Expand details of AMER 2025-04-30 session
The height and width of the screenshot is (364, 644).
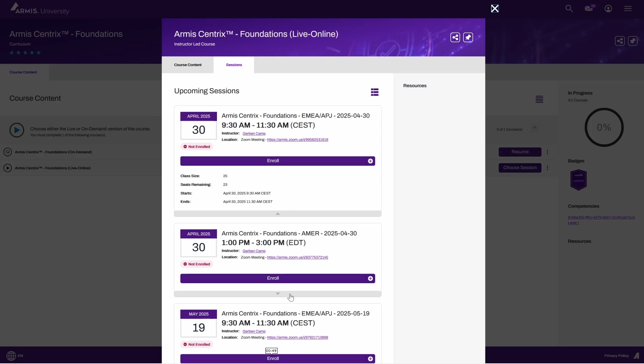278,294
